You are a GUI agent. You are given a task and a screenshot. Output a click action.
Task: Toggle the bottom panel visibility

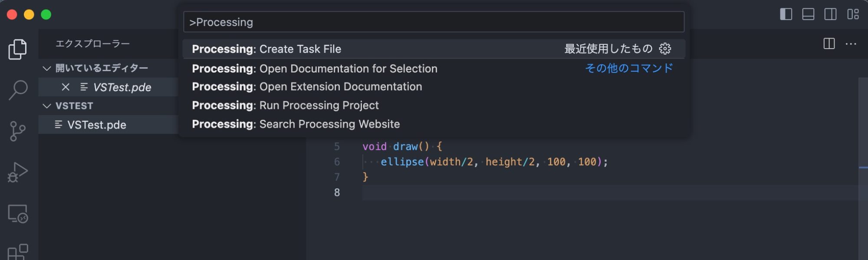pos(808,14)
